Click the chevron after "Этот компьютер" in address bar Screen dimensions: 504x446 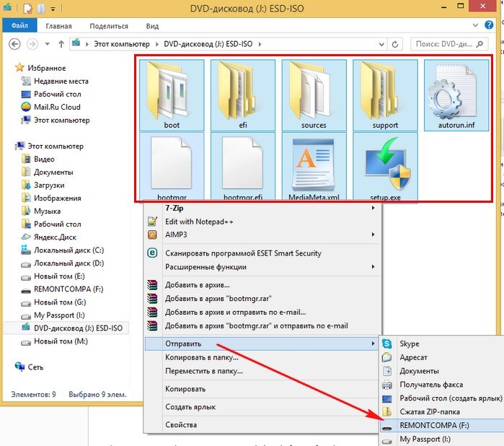(x=157, y=44)
